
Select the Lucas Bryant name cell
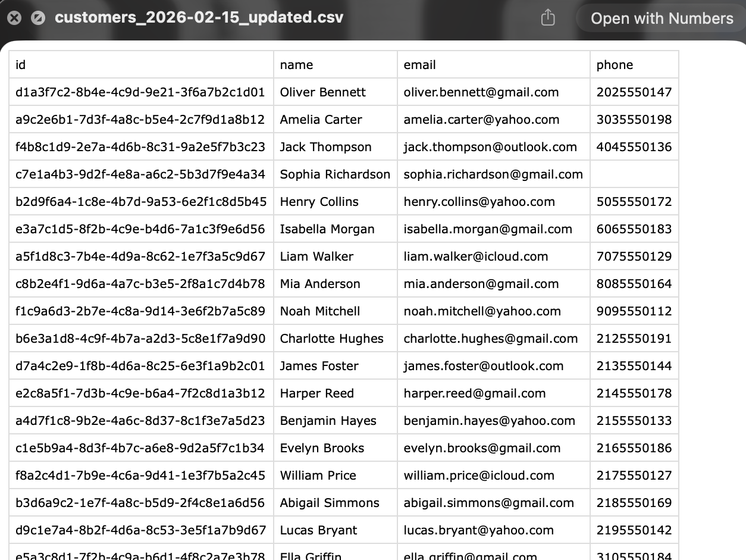[x=318, y=530]
